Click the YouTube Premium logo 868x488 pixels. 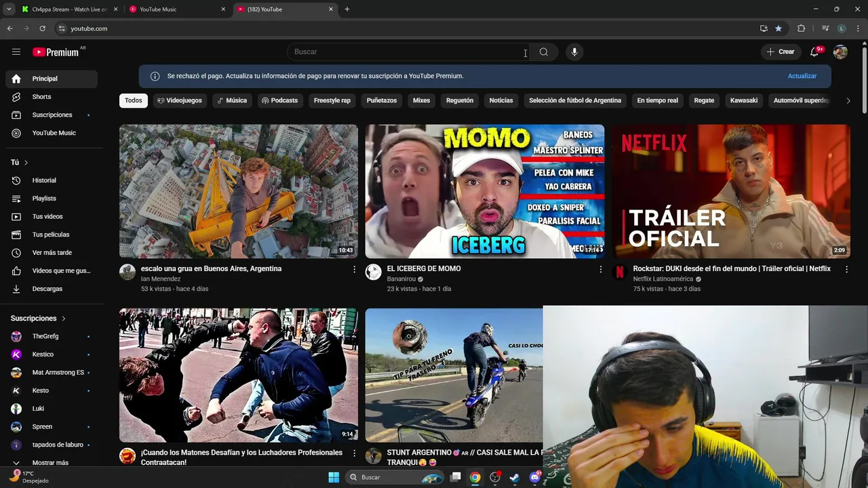point(56,52)
